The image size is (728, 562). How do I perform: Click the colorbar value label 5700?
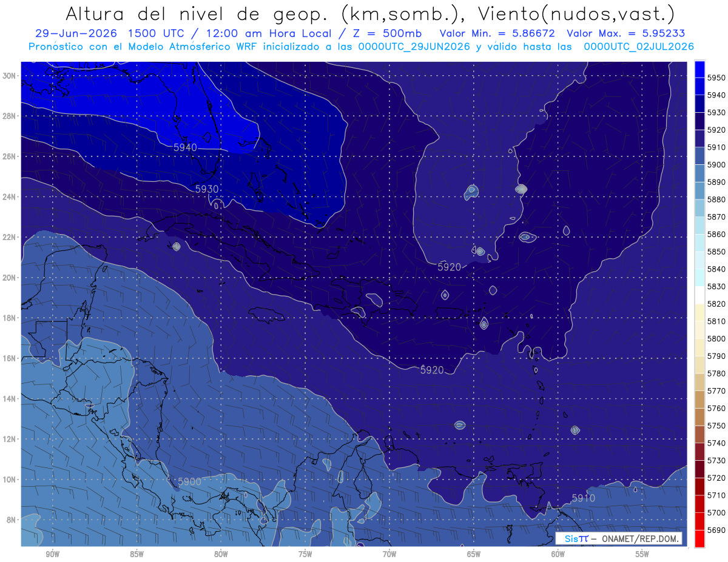tap(716, 513)
